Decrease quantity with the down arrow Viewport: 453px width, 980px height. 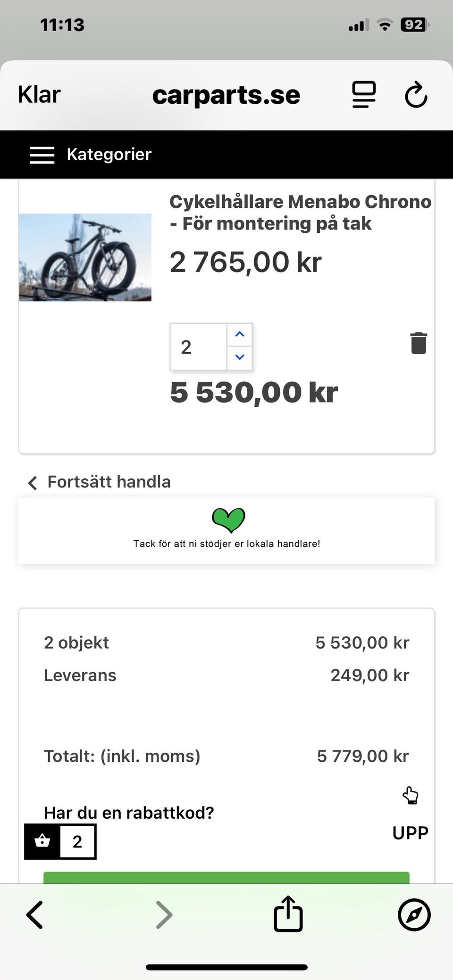240,358
